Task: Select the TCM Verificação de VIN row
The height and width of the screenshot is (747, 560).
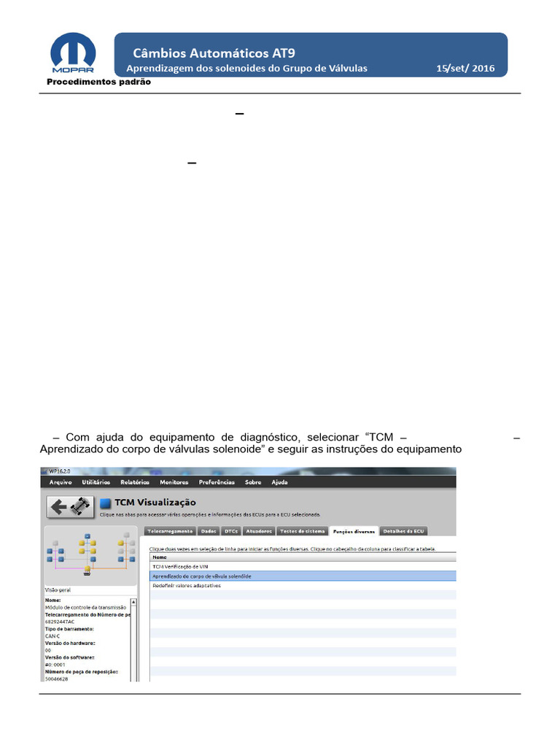Action: pyautogui.click(x=303, y=566)
